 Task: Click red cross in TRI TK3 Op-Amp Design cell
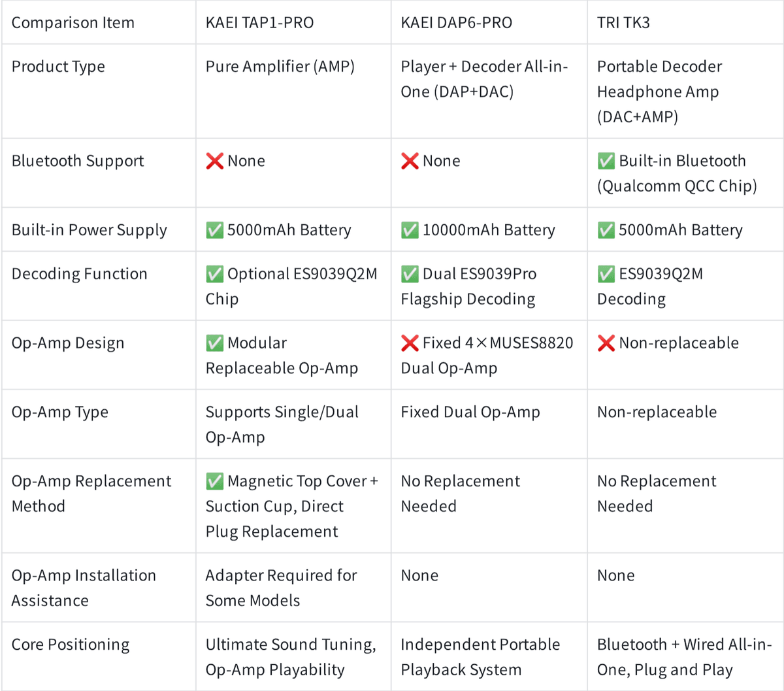(606, 343)
